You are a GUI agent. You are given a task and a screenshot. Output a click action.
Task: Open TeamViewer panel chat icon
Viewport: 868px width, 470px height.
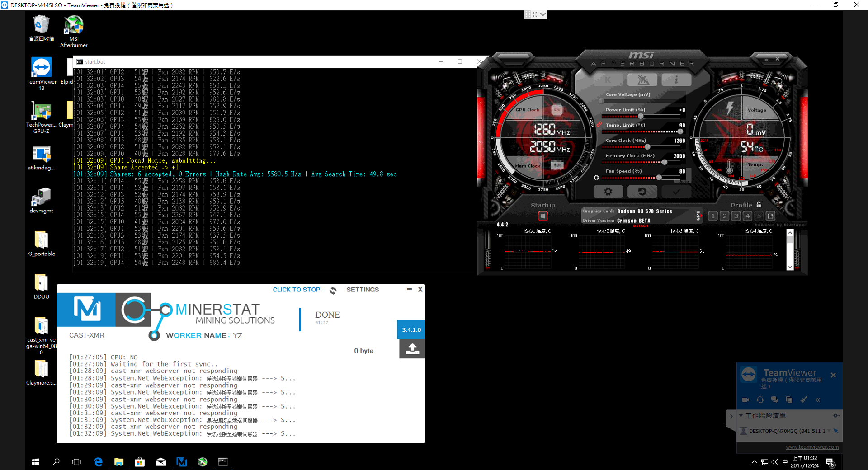coord(774,399)
